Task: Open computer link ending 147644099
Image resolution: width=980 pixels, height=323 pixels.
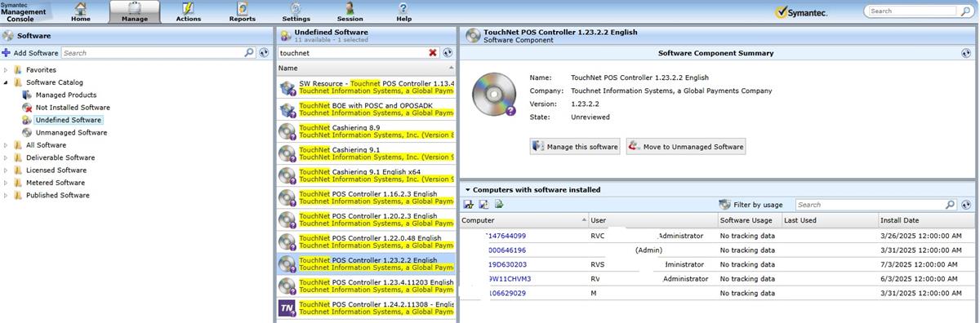Action: [x=506, y=236]
